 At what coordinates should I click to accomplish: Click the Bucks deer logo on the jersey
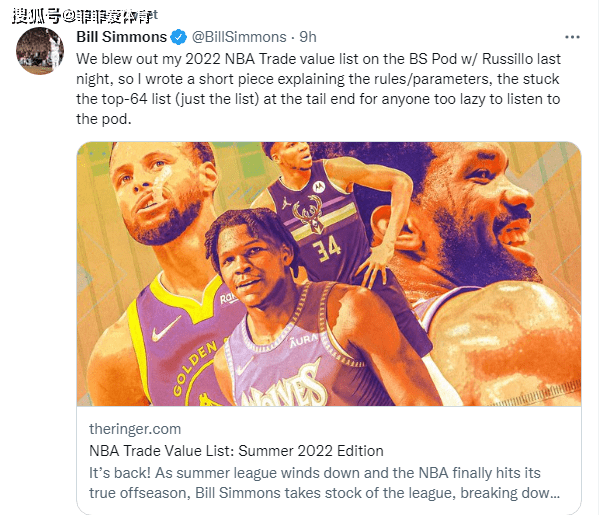coord(307,213)
